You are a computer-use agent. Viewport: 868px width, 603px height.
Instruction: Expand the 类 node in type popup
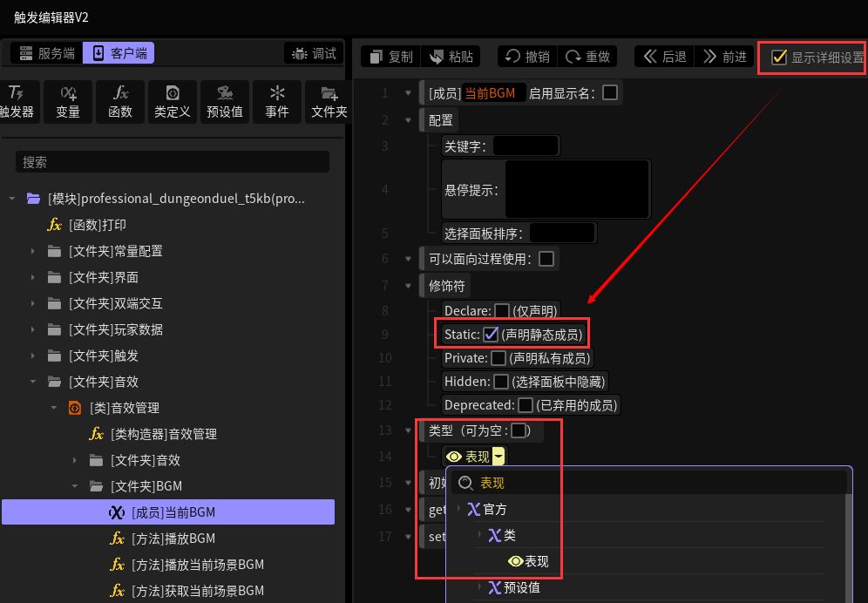click(479, 535)
